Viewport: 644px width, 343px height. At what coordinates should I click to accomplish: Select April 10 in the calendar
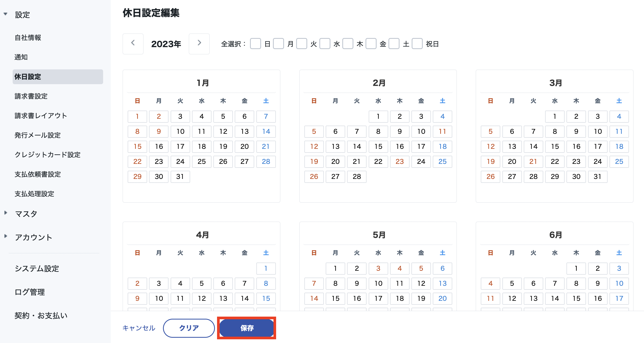pos(159,298)
